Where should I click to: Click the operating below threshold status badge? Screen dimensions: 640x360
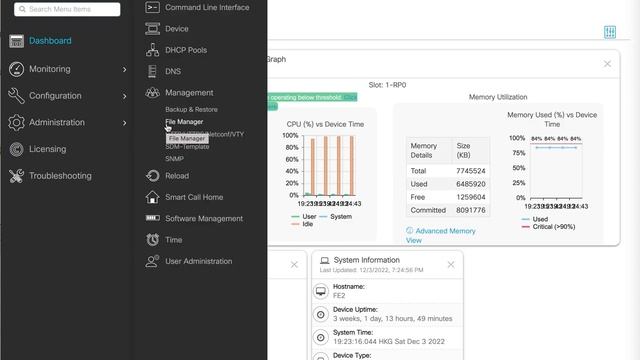(313, 97)
